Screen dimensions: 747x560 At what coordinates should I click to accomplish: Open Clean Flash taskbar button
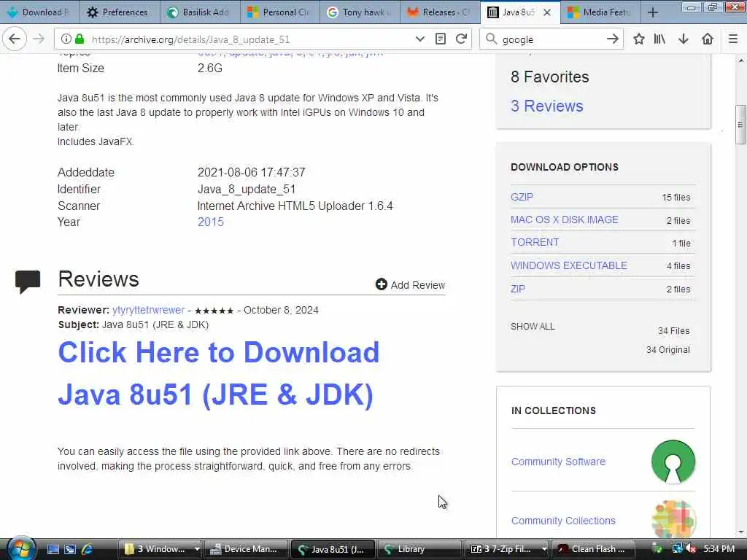click(594, 549)
